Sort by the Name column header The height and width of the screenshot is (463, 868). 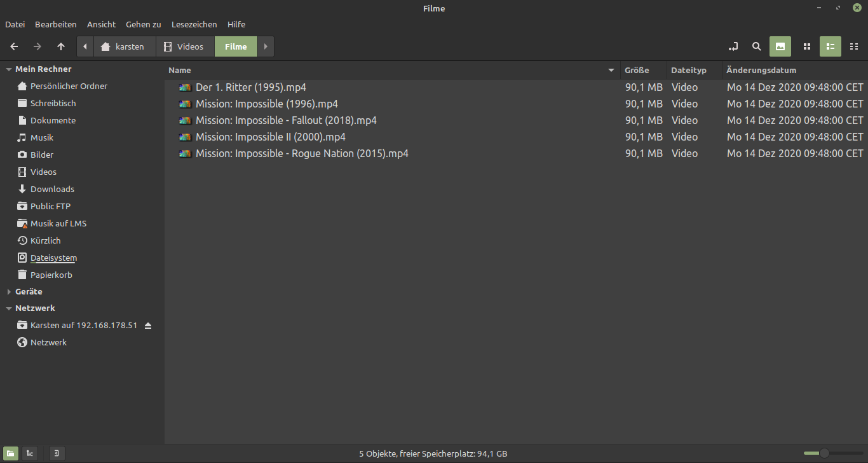click(392, 70)
